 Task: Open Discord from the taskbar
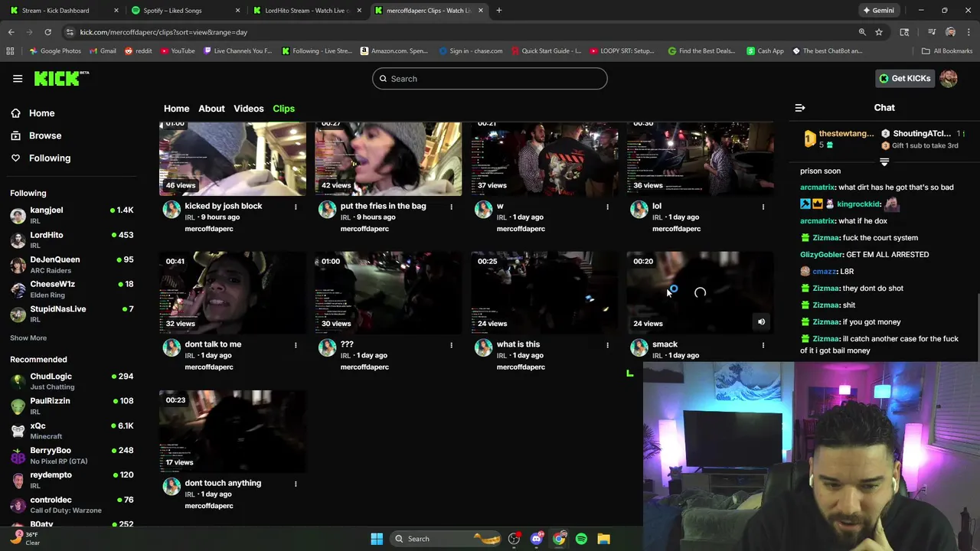coord(537,539)
